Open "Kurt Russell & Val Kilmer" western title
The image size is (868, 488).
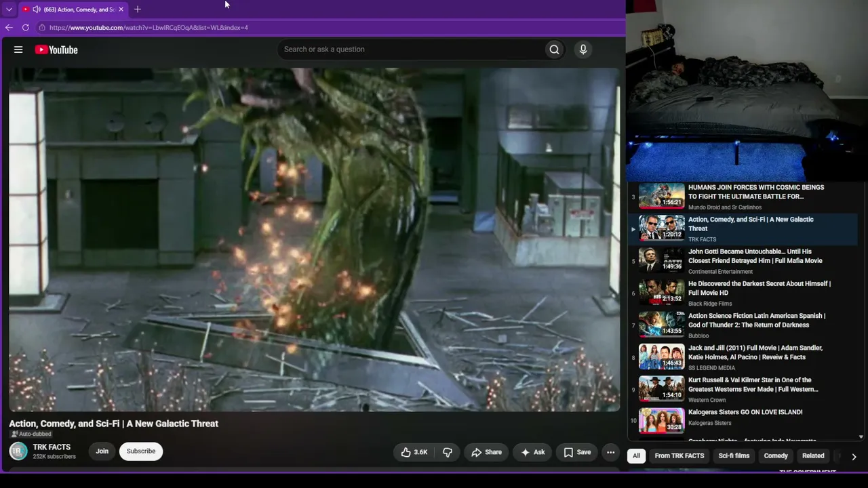coord(753,384)
